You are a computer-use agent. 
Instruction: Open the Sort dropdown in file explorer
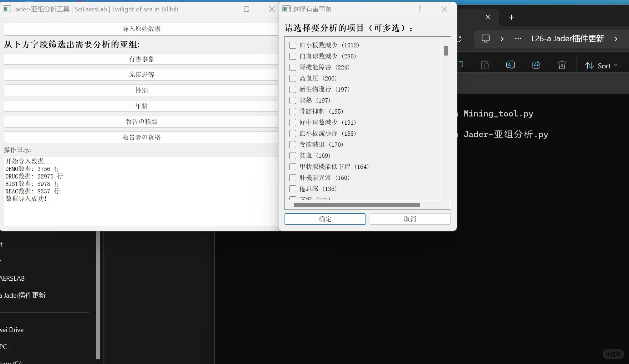pyautogui.click(x=601, y=65)
